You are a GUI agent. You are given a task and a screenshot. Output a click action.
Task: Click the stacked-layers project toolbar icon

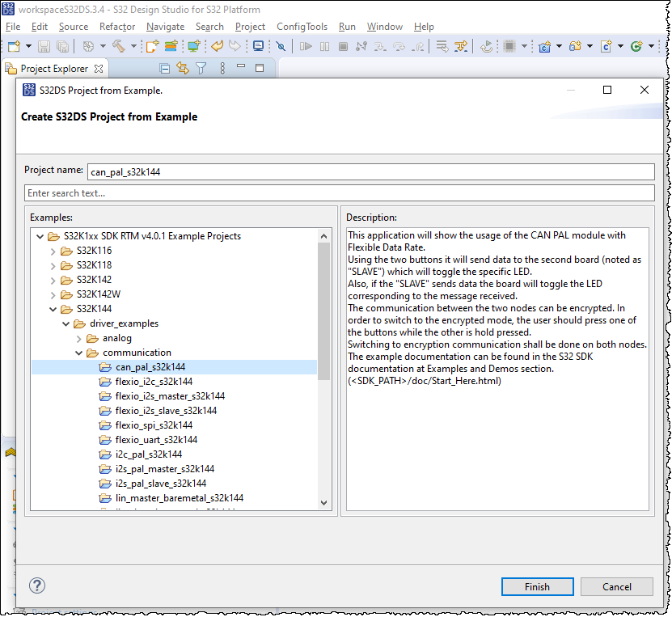pos(171,46)
